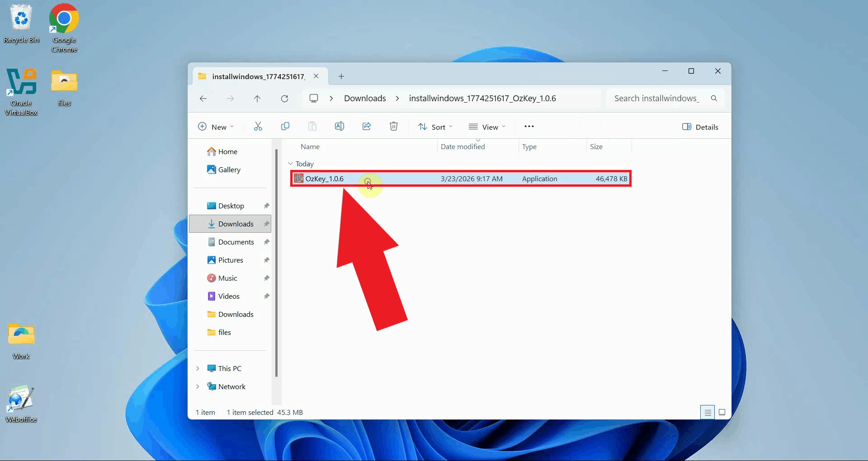Click the Downloads breadcrumb in the address bar

tap(364, 98)
